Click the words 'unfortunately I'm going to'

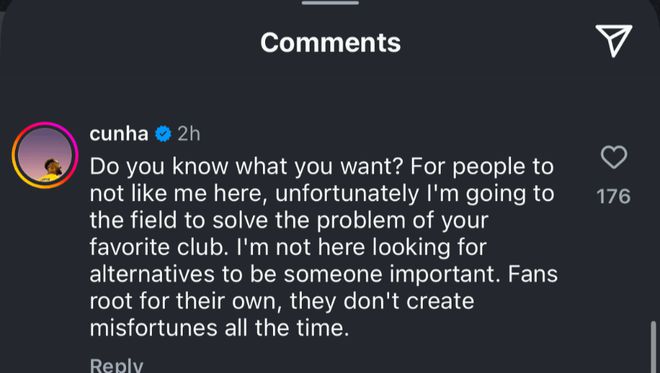coord(414,194)
